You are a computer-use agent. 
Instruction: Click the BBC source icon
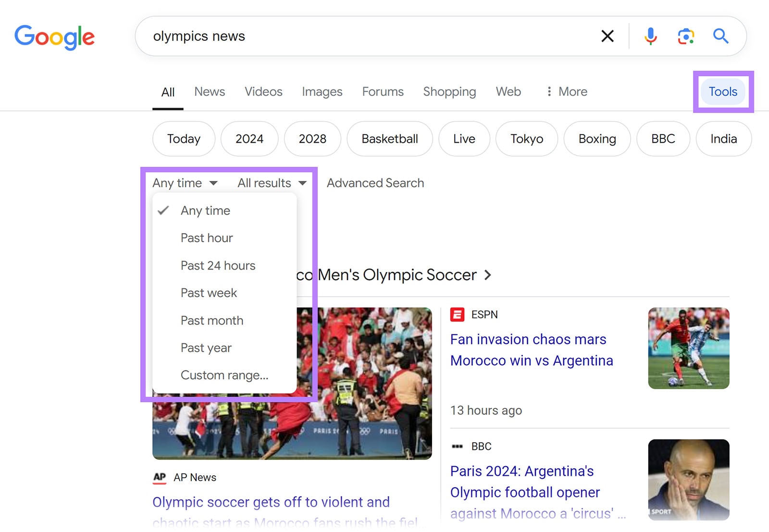pos(458,446)
